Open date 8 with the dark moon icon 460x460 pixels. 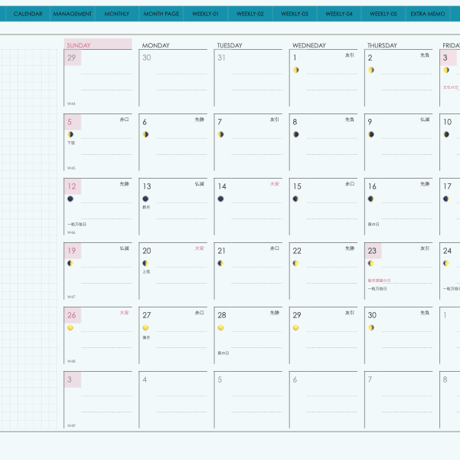[295, 122]
